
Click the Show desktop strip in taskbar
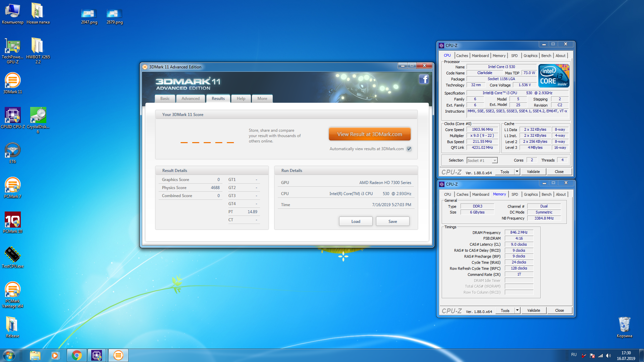(641, 355)
